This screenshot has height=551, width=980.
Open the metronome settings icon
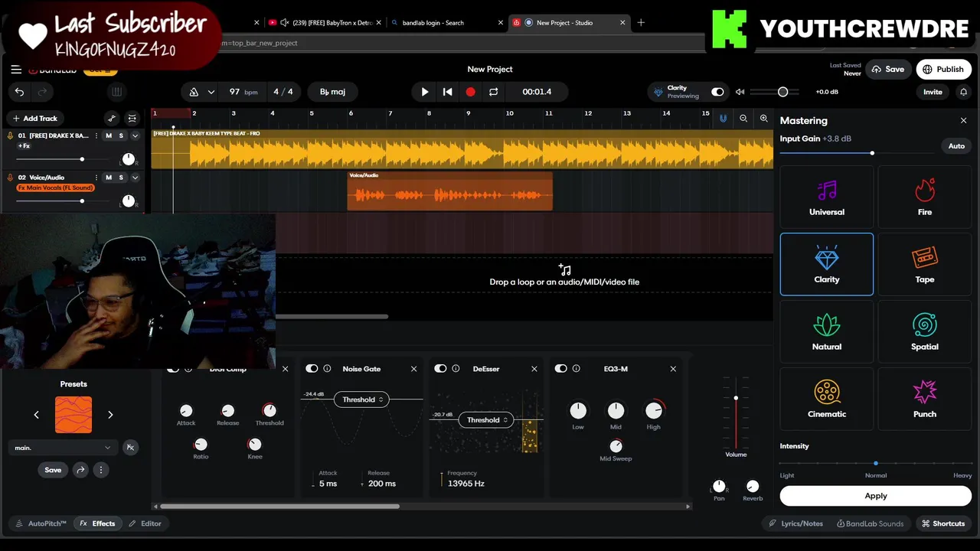194,92
